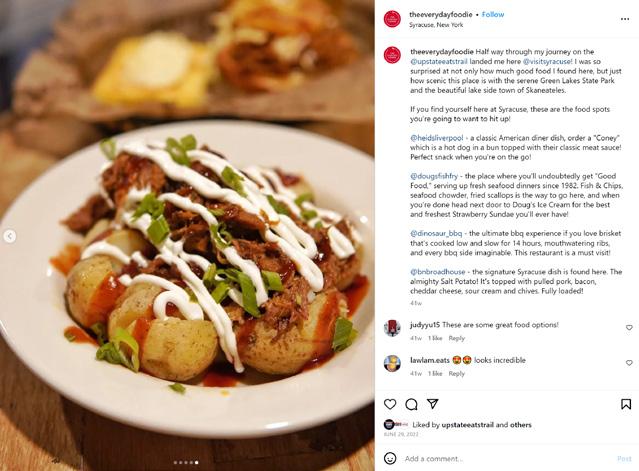Open emoji picker smiley icon
639x471 pixels.
(390, 458)
